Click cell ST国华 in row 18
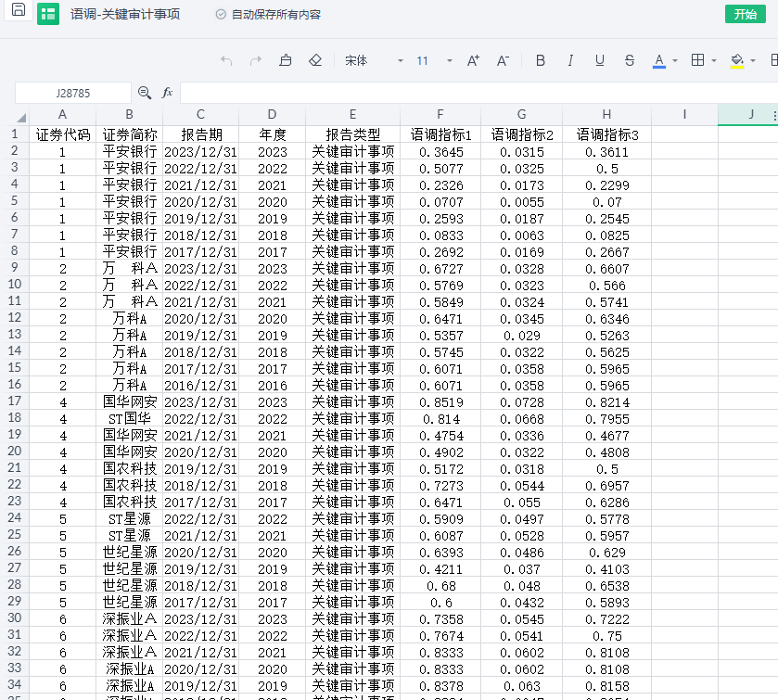The width and height of the screenshot is (778, 700). [129, 418]
